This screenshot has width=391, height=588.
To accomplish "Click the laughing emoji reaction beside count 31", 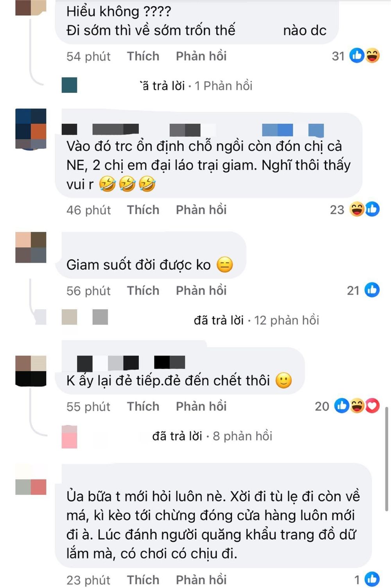I will pyautogui.click(x=372, y=56).
